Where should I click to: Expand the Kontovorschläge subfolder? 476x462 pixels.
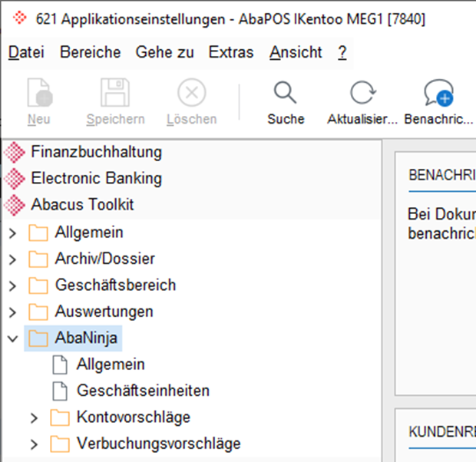coord(34,418)
